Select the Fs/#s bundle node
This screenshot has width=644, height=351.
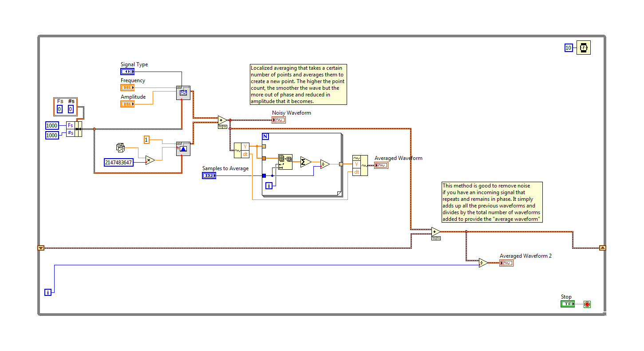[x=74, y=129]
